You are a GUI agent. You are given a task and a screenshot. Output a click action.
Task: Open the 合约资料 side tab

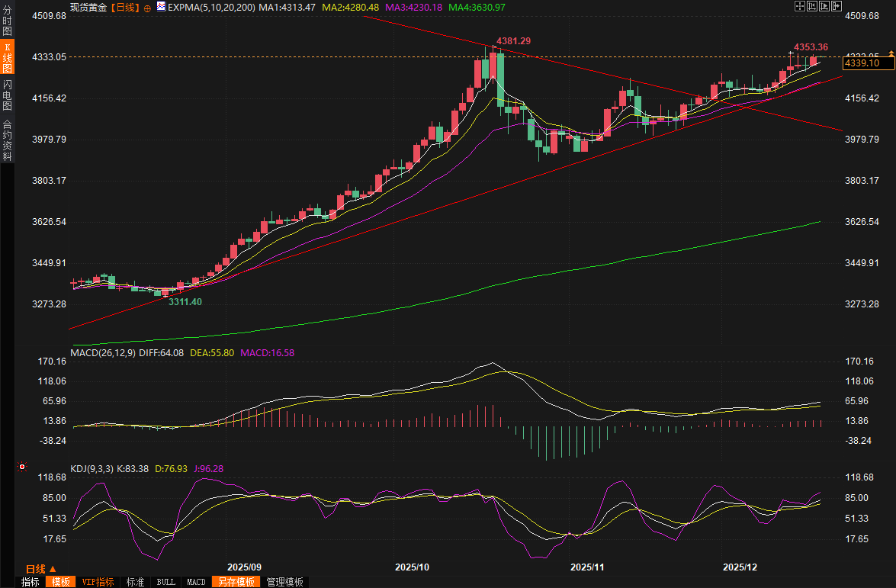coord(7,140)
